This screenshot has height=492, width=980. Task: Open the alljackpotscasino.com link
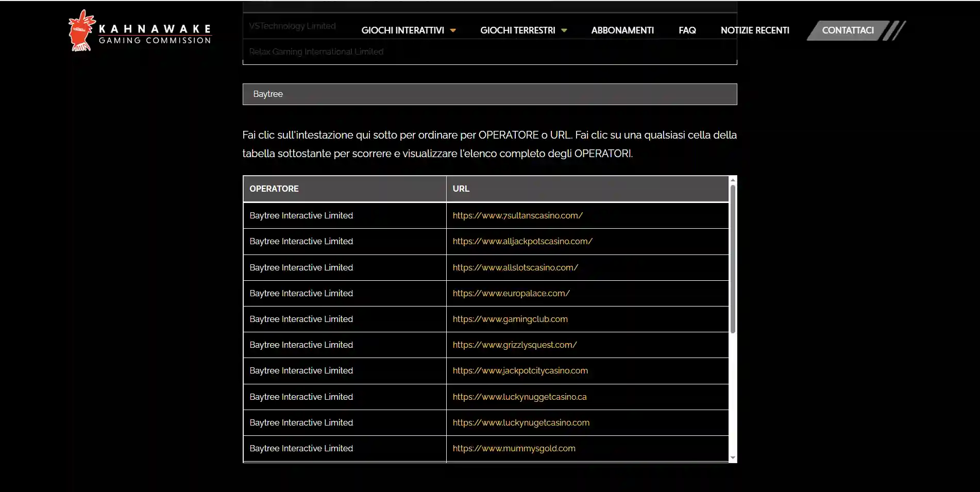522,241
